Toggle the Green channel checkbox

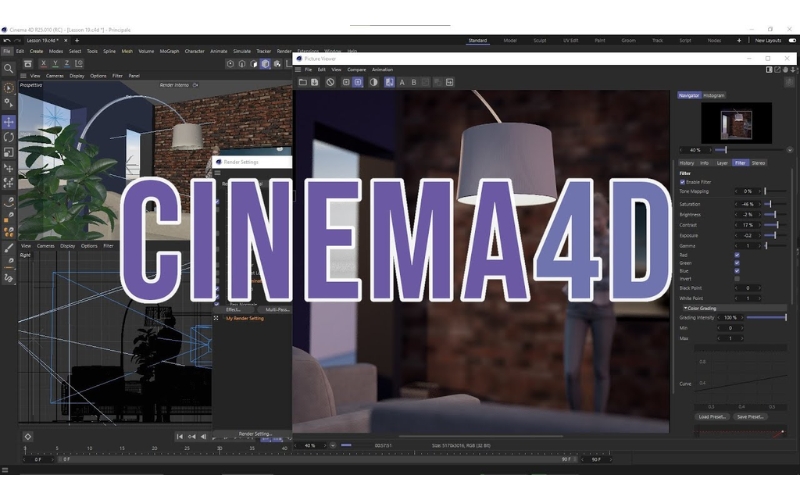click(737, 263)
